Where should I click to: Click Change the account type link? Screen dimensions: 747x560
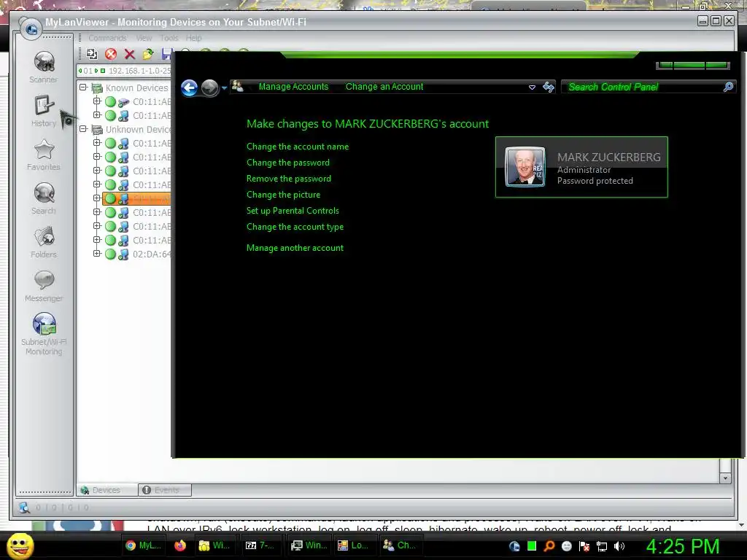point(295,227)
